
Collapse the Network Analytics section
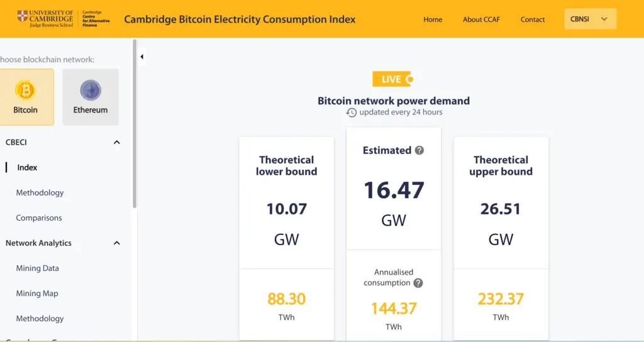pyautogui.click(x=116, y=243)
